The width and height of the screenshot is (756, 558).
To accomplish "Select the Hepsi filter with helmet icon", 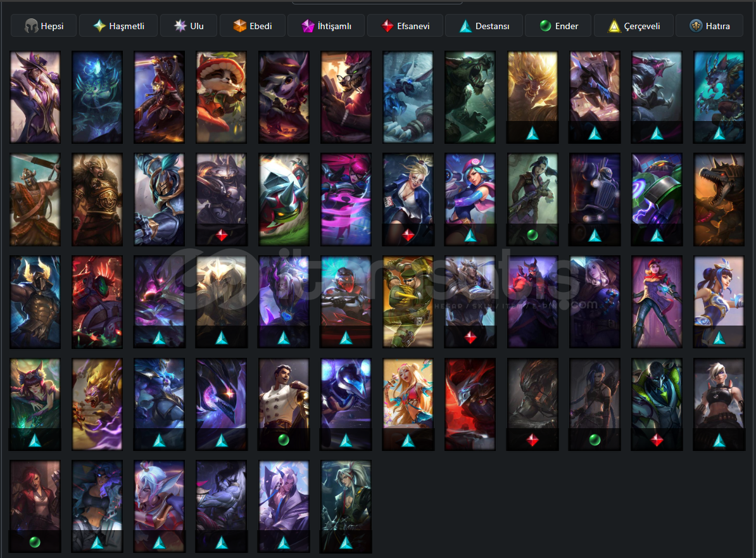I will tap(44, 26).
